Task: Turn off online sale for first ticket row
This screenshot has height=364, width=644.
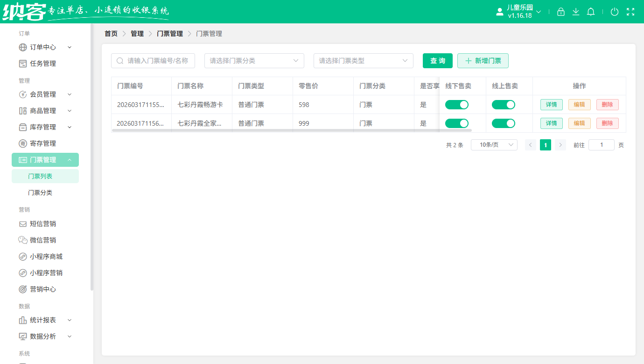Action: 504,104
